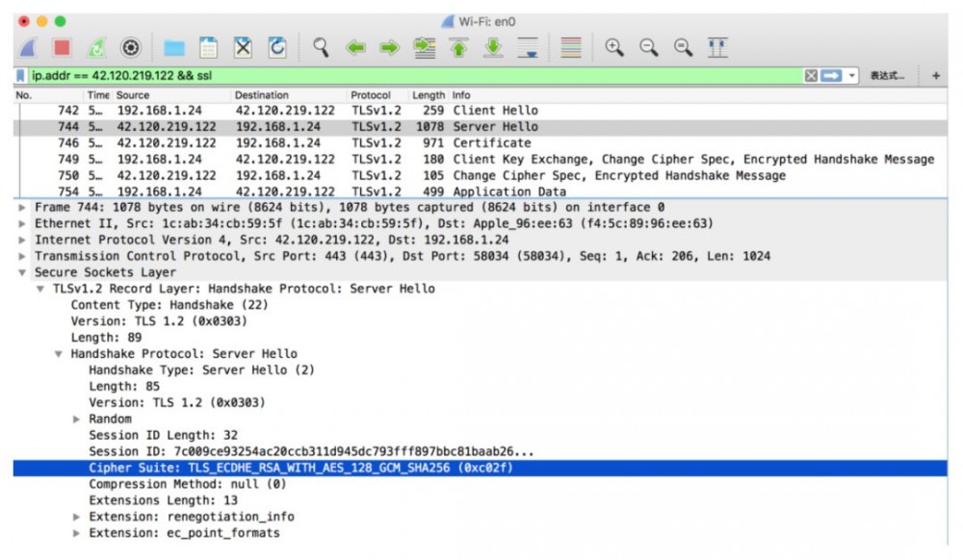Viewport: 963px width, 560px height.
Task: Click into the display filter field
Action: click(415, 75)
